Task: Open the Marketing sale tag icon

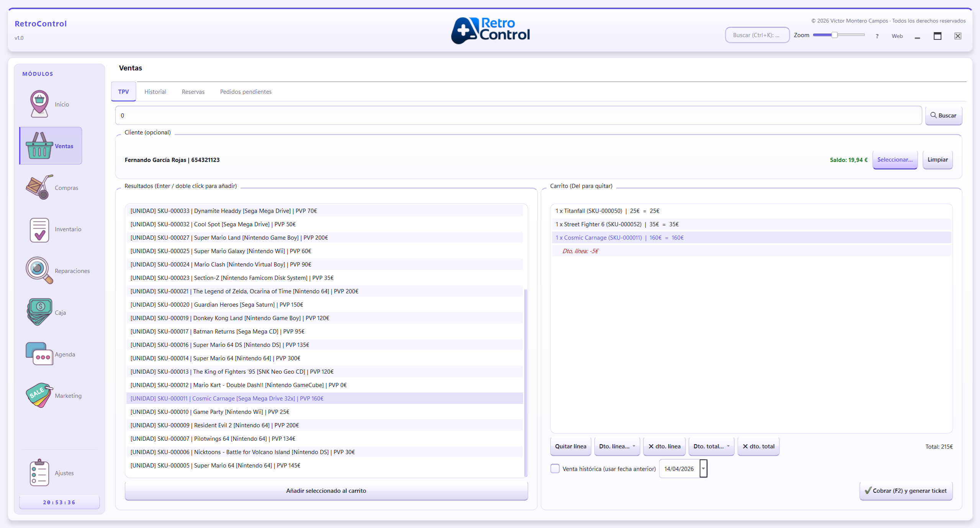Action: tap(39, 395)
